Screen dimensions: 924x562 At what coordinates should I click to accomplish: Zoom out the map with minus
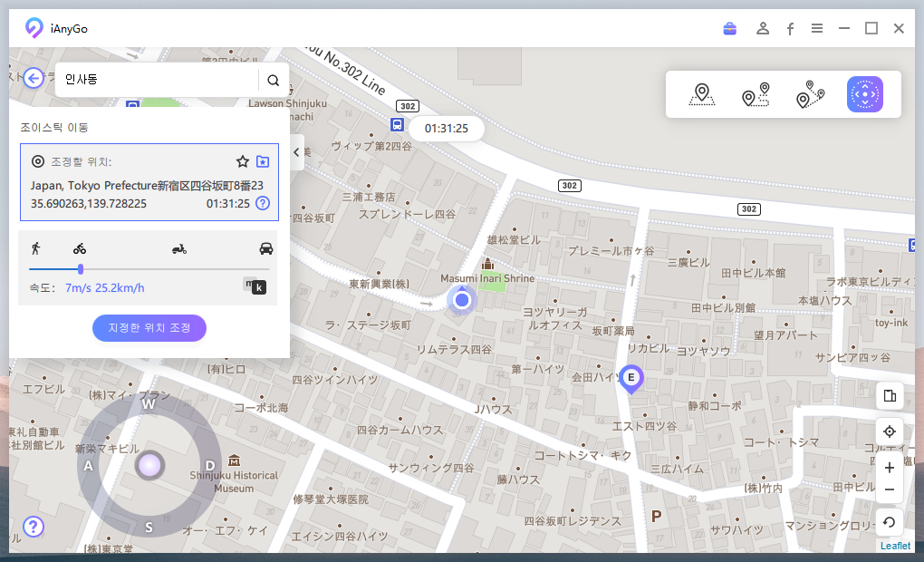tap(890, 489)
